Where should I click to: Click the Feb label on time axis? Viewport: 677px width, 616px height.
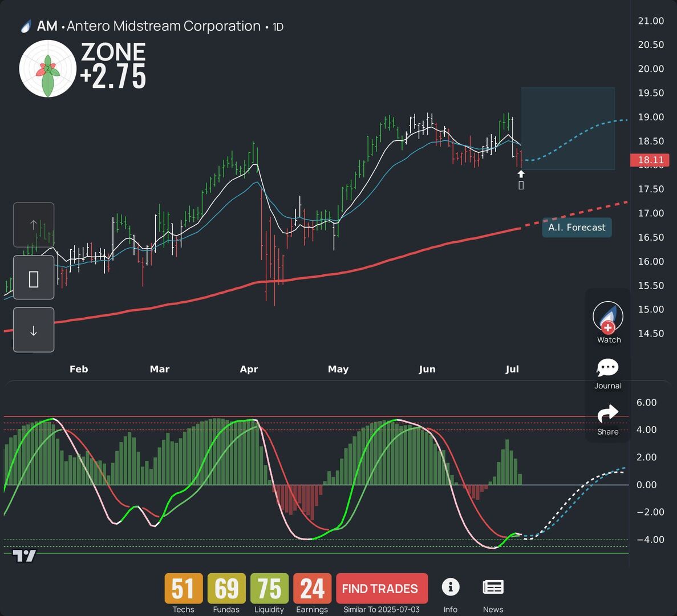click(79, 369)
